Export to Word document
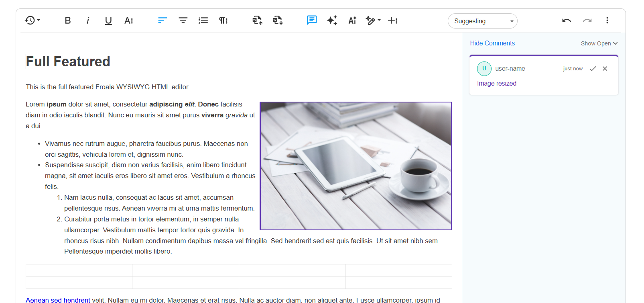Screen dimensions: 644x303 tap(278, 20)
